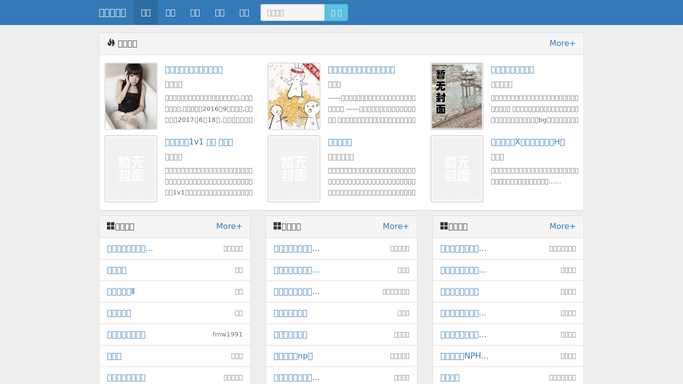
Task: Open the pavilion landscape book cover
Action: click(456, 96)
